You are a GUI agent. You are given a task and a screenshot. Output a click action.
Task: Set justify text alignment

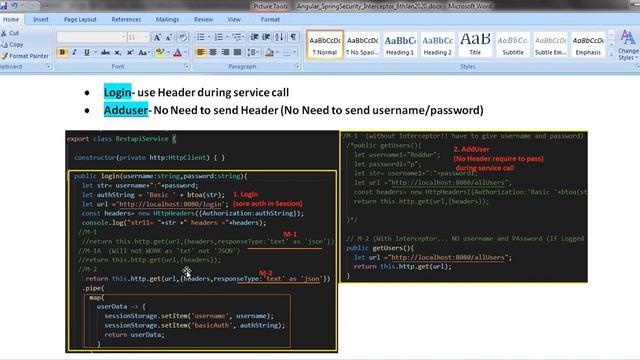237,53
